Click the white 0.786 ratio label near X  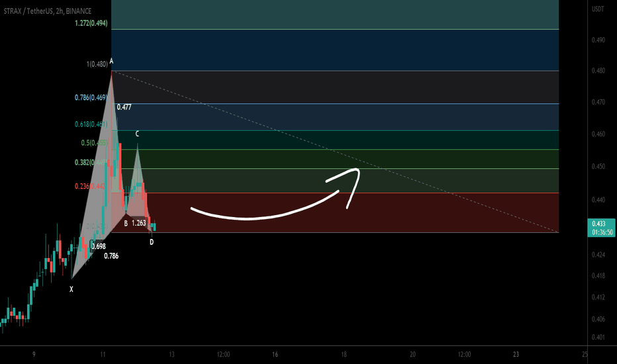click(111, 256)
